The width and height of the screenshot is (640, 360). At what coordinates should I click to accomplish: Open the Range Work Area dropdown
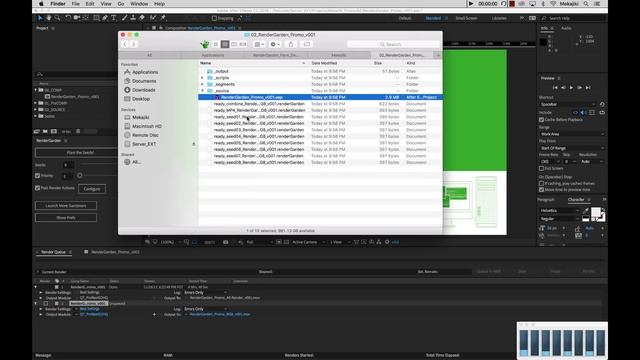tap(571, 134)
